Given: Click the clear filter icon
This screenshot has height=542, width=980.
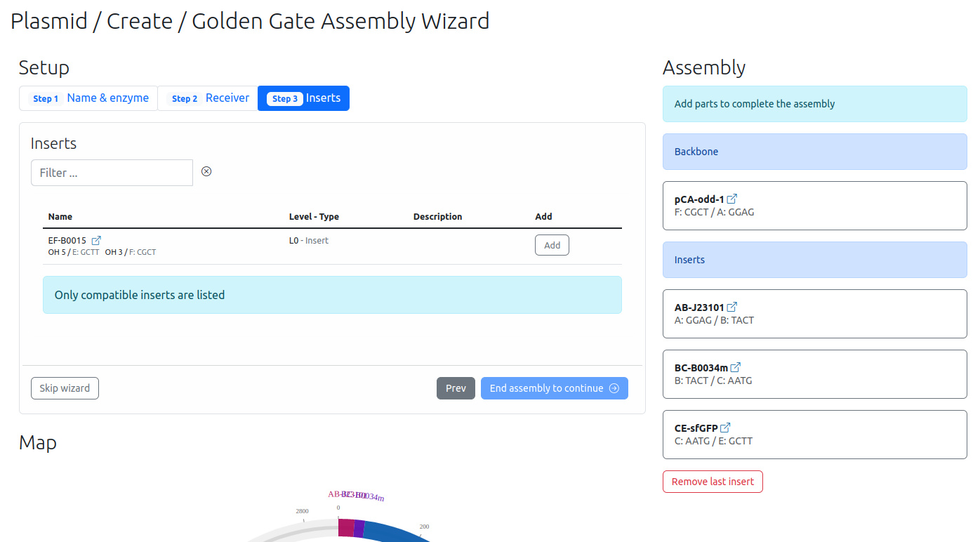Looking at the screenshot, I should pyautogui.click(x=206, y=171).
